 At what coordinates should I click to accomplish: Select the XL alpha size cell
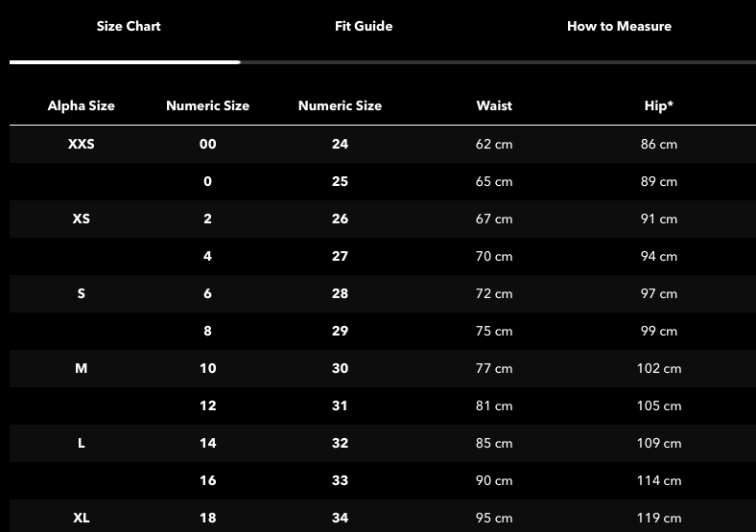pos(82,518)
